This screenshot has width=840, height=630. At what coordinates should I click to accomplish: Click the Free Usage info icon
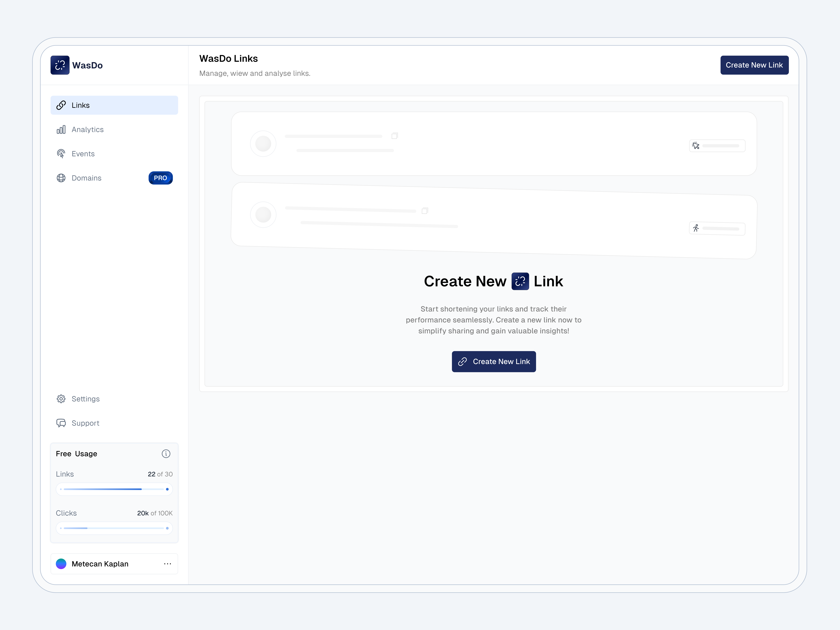pyautogui.click(x=166, y=454)
